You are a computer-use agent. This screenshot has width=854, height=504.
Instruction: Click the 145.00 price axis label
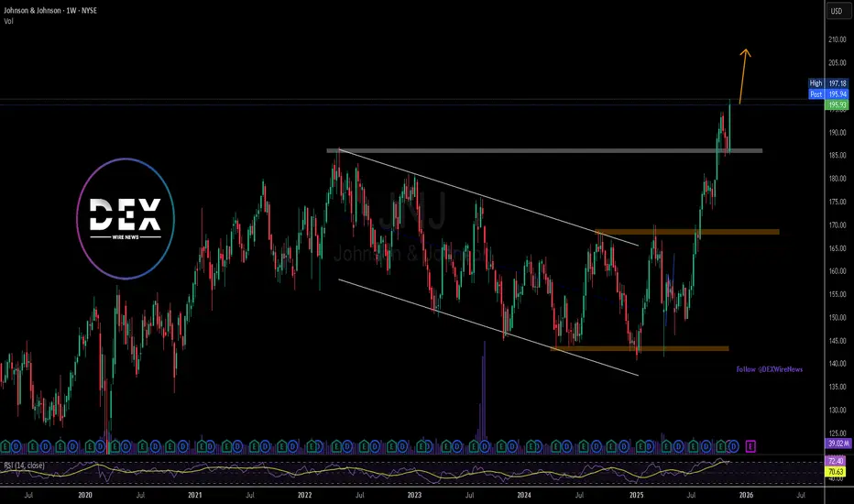tap(838, 341)
